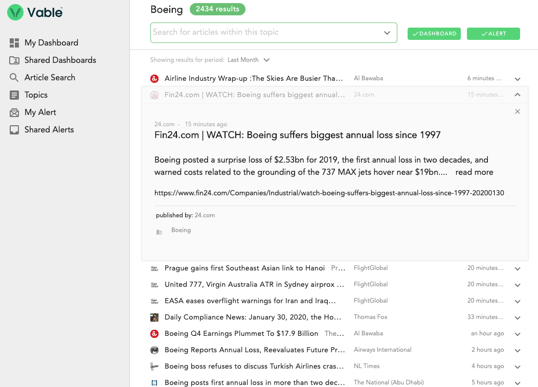Screen dimensions: 538x387
Task: Select Topics in the sidebar menu
Action: pyautogui.click(x=36, y=95)
